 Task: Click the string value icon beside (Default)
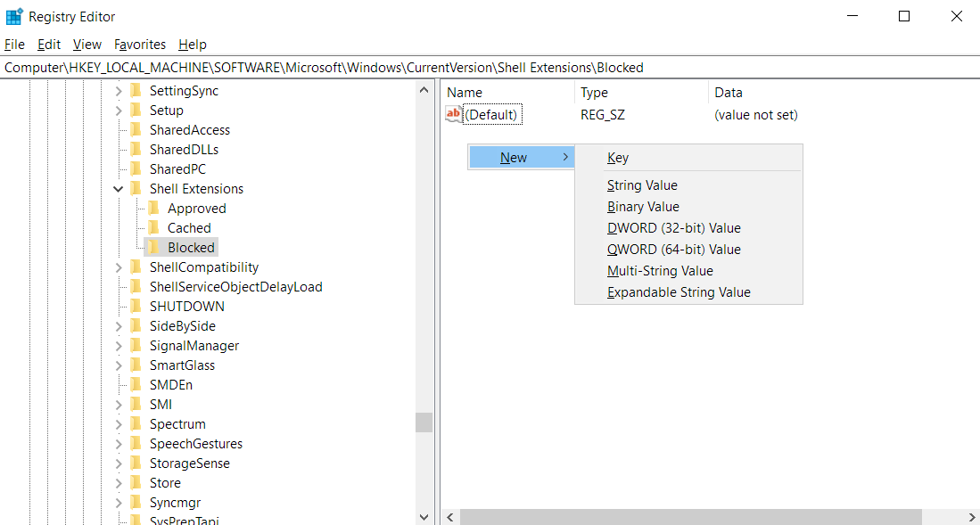[452, 114]
